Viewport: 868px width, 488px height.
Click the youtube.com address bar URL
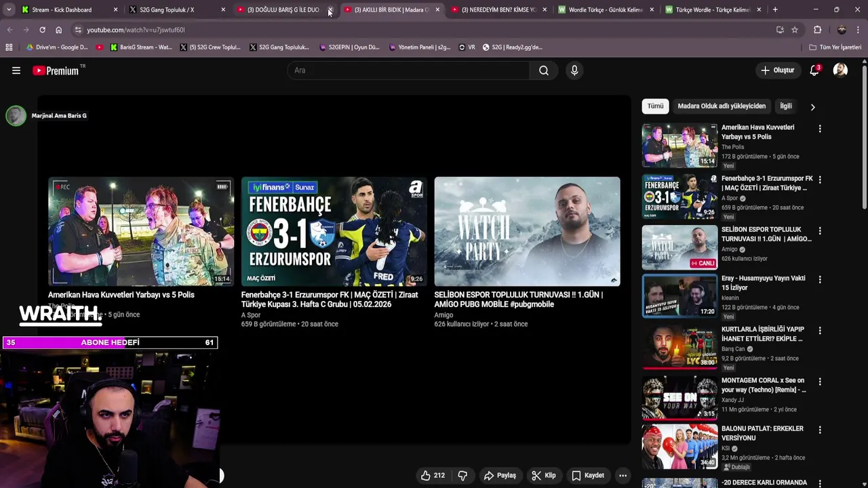136,30
